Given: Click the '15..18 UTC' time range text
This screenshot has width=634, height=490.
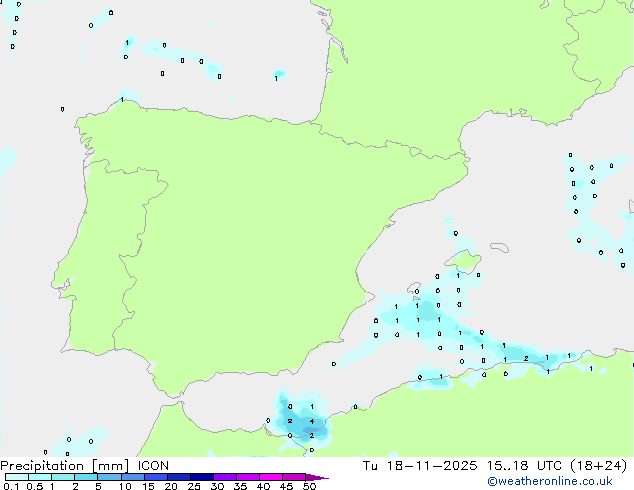Looking at the screenshot, I should coord(524,466).
